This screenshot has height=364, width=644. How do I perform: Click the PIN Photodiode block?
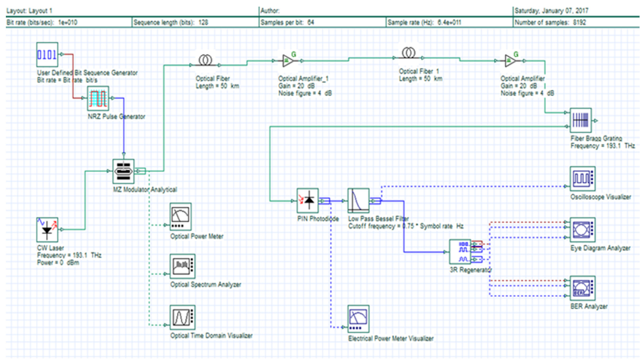point(308,201)
